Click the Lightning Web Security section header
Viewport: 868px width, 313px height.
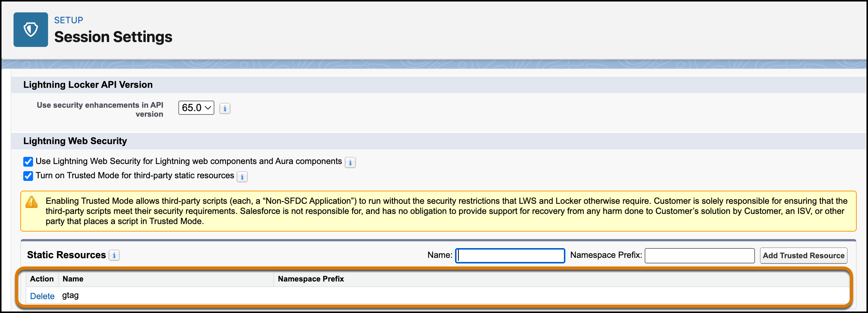pyautogui.click(x=75, y=141)
